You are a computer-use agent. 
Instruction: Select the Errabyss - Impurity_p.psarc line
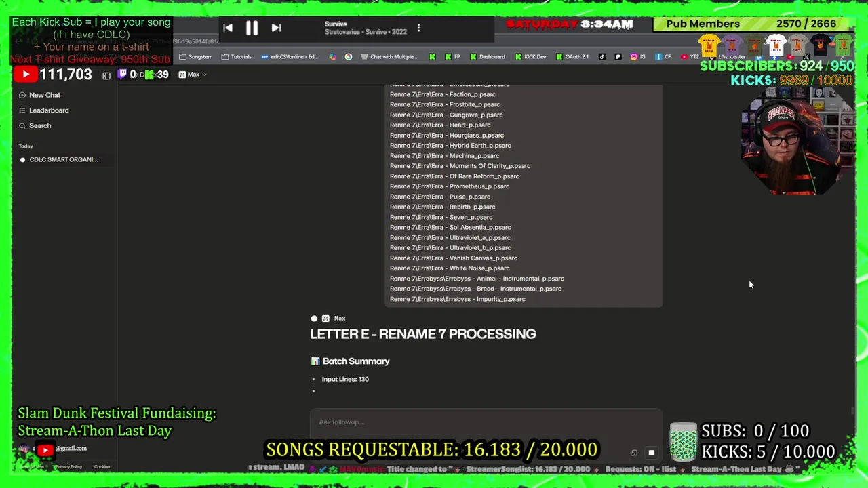point(458,299)
